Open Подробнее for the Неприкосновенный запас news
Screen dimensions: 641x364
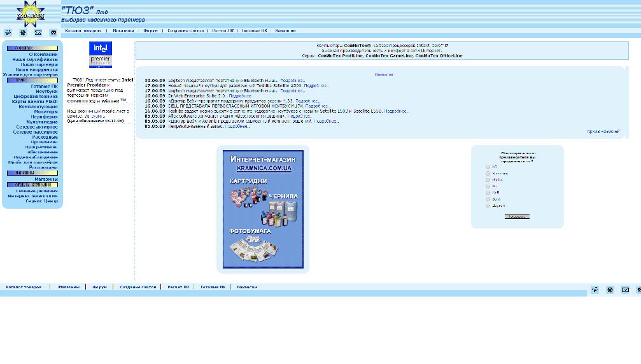pos(237,127)
